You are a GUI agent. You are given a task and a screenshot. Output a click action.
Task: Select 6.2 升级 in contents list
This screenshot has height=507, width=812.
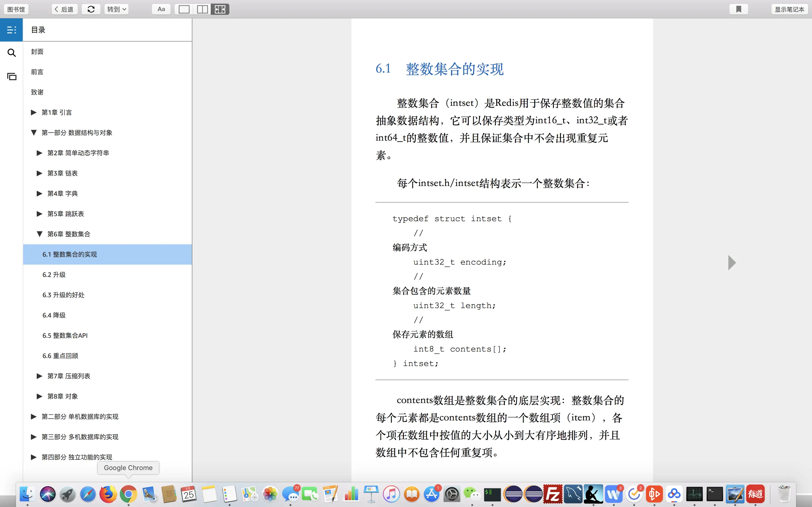(54, 275)
